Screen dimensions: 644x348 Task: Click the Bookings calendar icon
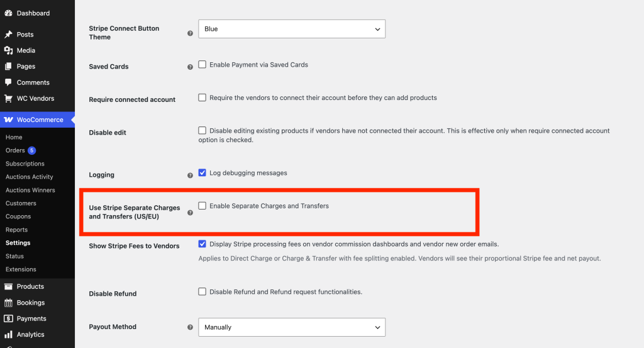coord(8,303)
